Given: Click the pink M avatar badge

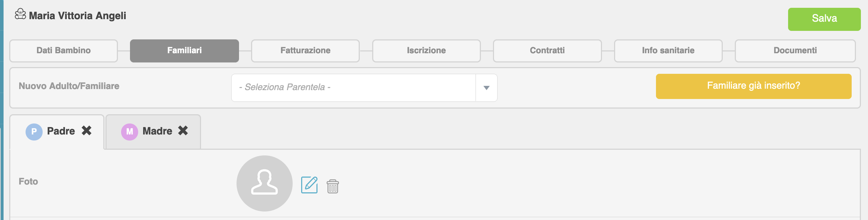Looking at the screenshot, I should (130, 132).
